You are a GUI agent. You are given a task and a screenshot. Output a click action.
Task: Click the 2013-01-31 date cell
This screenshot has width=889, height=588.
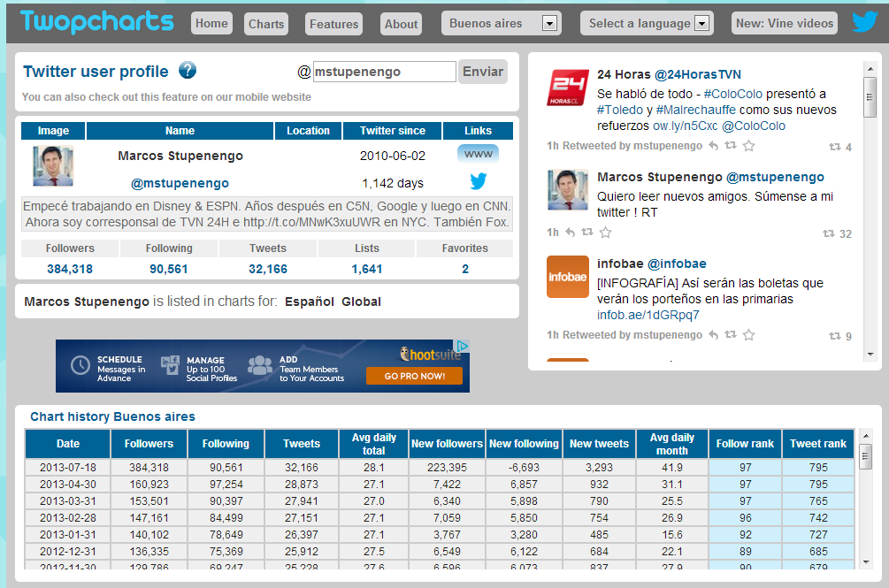[x=68, y=535]
